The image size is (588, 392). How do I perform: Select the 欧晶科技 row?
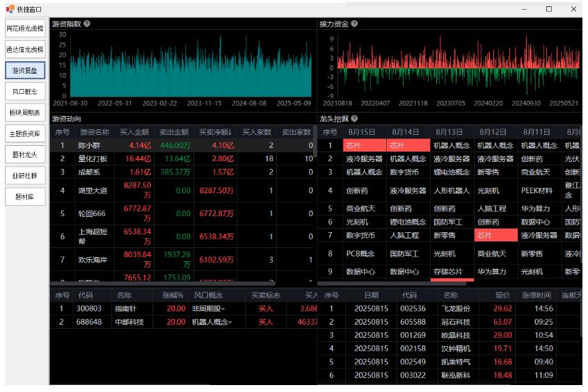point(450,335)
